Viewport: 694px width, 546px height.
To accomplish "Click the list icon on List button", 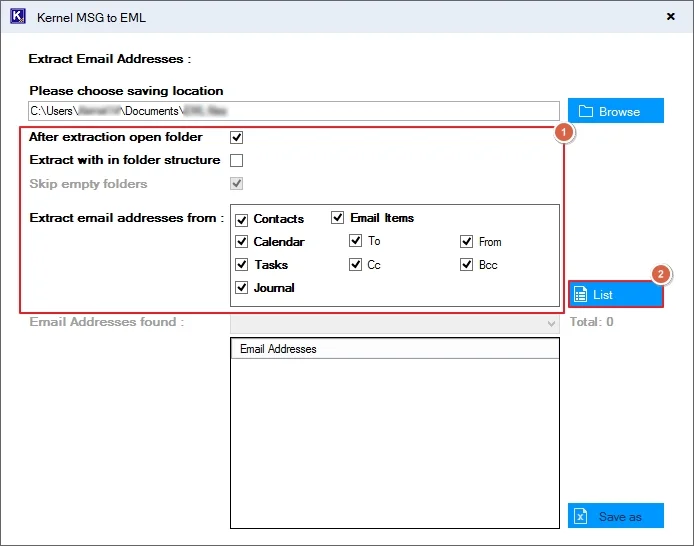I will click(581, 295).
